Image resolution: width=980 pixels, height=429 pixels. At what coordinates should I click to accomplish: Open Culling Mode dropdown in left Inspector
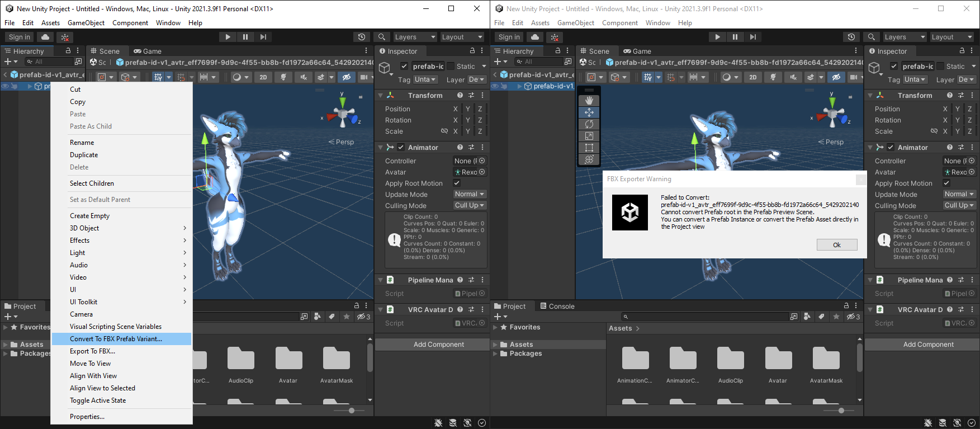point(470,205)
